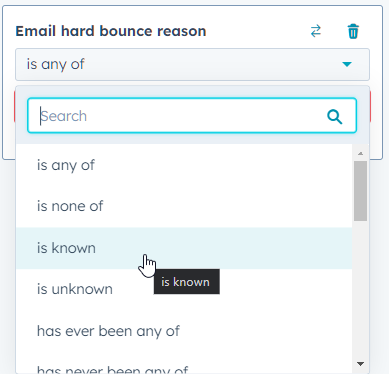The width and height of the screenshot is (389, 374).
Task: Open the "is any of" operator dropdown
Action: coord(192,64)
